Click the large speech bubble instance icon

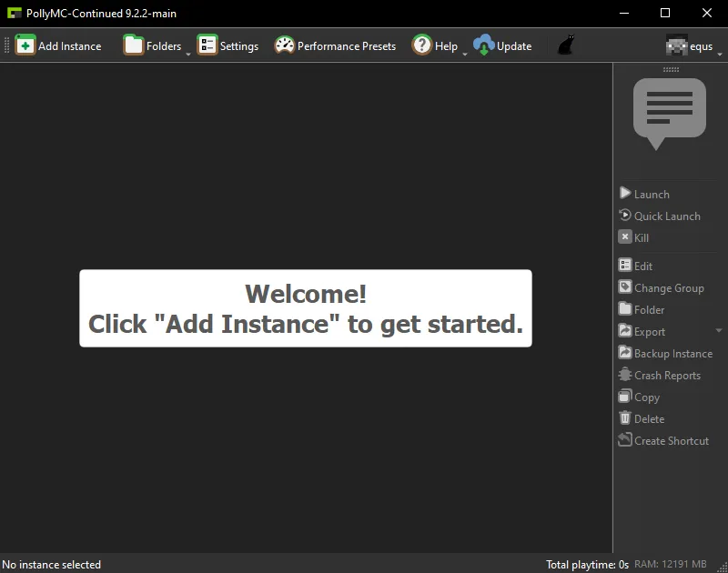(x=670, y=114)
